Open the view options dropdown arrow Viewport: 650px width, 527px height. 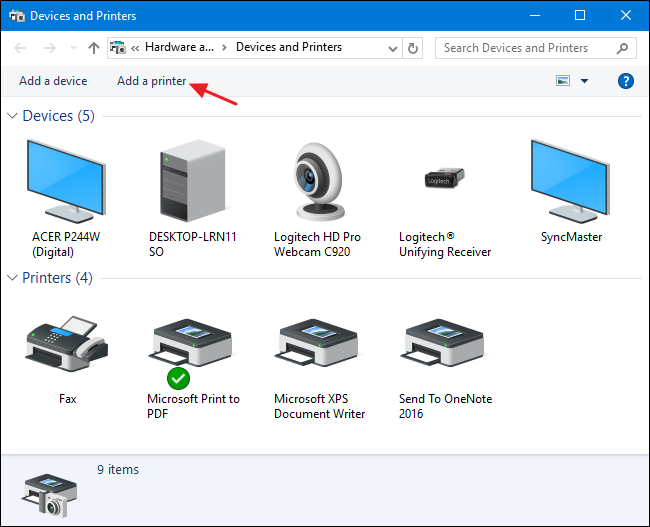tap(584, 81)
